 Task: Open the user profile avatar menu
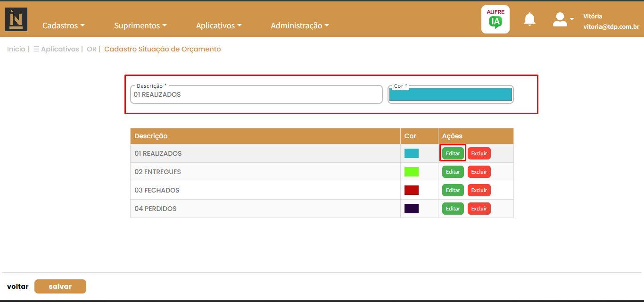click(562, 19)
